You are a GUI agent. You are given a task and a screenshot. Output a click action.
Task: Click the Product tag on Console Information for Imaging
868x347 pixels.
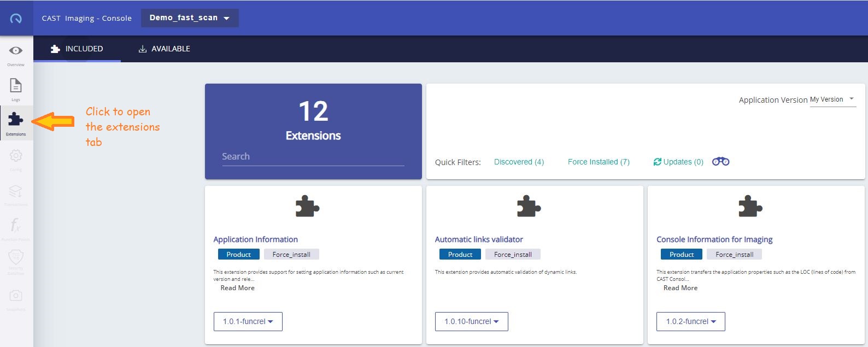click(682, 254)
